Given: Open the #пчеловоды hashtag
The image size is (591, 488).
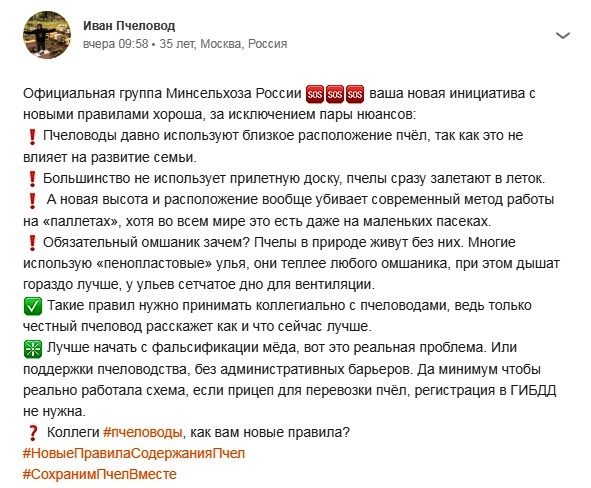Looking at the screenshot, I should coord(142,432).
